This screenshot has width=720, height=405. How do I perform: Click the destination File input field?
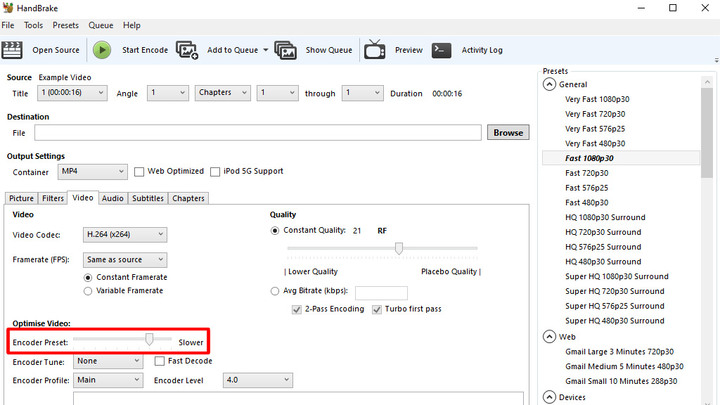coord(258,133)
